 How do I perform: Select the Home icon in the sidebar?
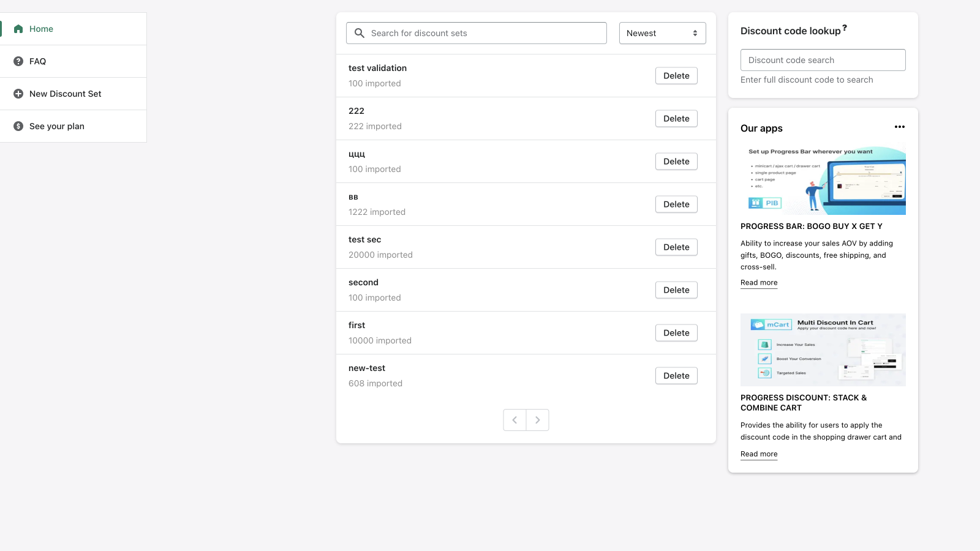tap(18, 28)
